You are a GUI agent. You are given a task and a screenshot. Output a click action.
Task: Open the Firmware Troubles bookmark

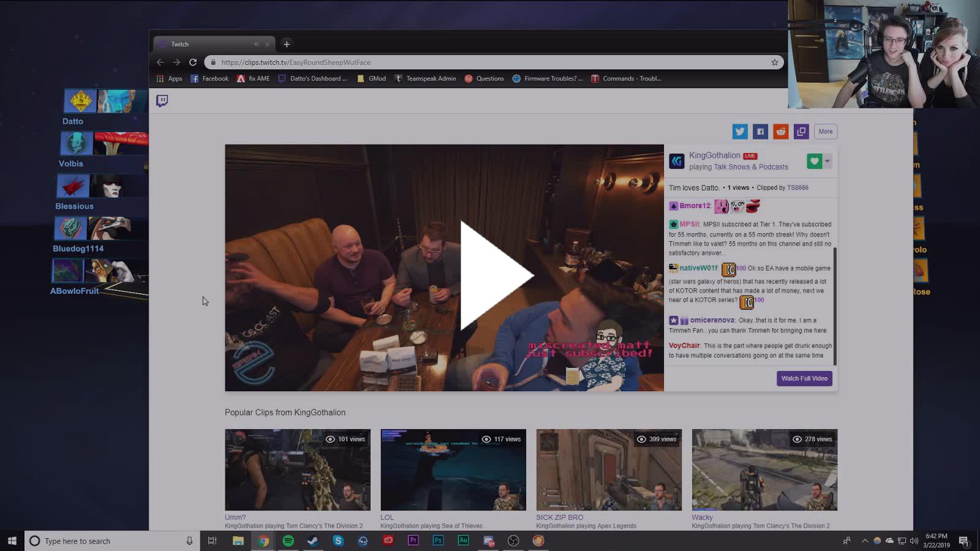[548, 78]
